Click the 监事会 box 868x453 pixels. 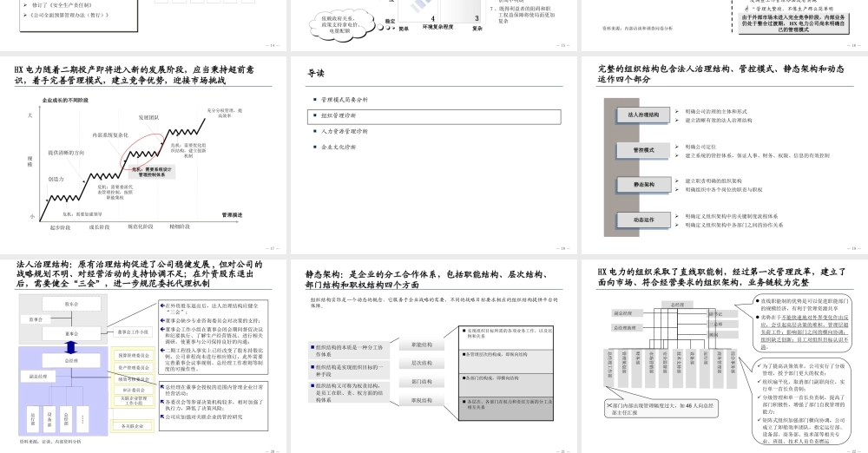(36, 319)
